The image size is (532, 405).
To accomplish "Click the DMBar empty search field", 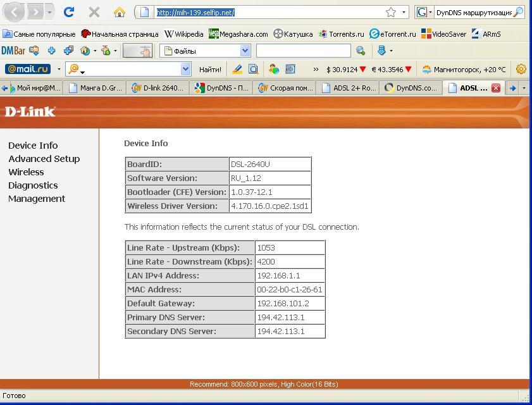I will [303, 51].
